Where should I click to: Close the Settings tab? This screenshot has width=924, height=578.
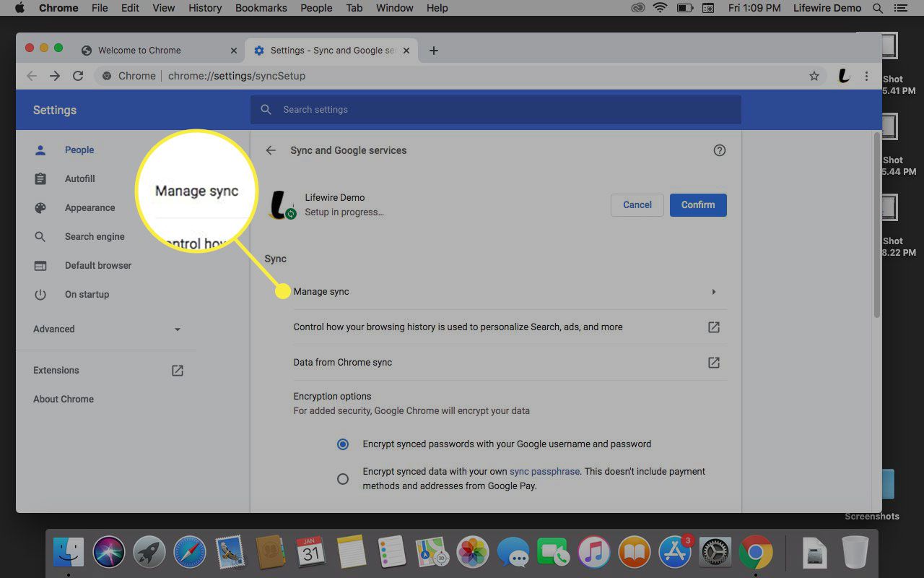coord(406,51)
